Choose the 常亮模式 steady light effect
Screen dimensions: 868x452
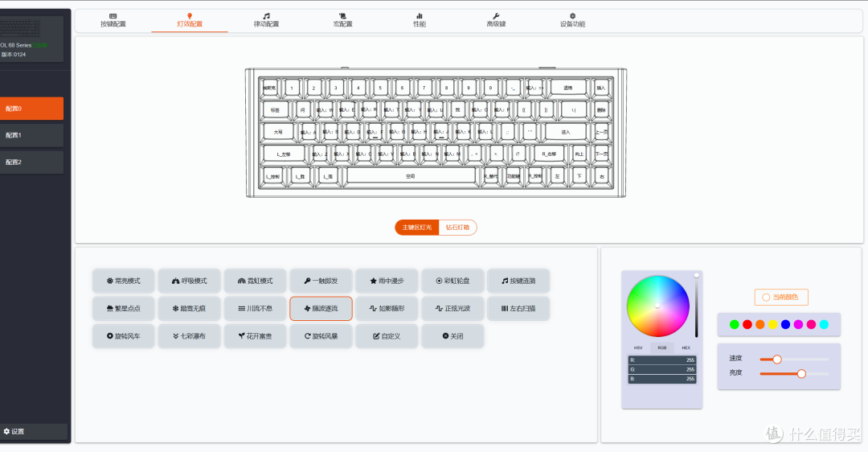click(x=124, y=281)
